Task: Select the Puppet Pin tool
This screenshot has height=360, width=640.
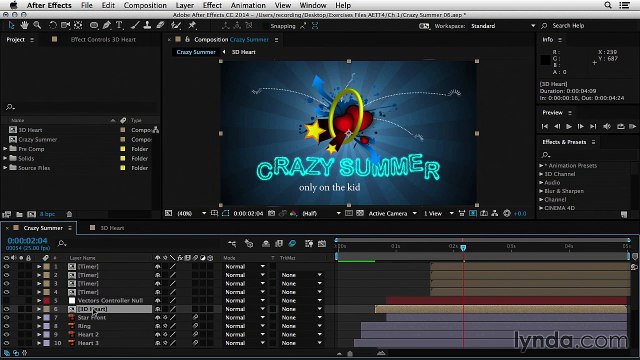Action: click(192, 25)
